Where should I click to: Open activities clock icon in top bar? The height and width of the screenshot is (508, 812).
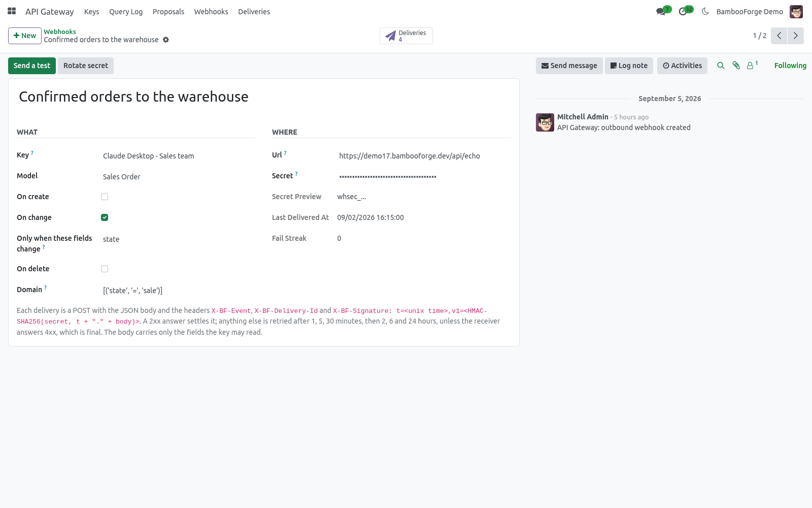pyautogui.click(x=683, y=11)
